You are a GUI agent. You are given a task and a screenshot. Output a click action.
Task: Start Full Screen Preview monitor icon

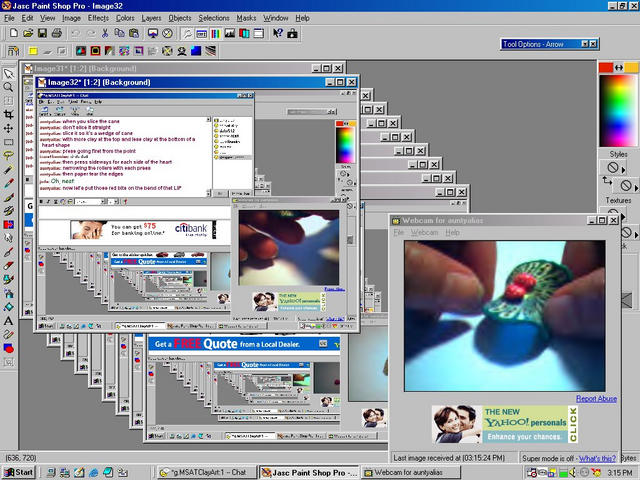pos(153,33)
